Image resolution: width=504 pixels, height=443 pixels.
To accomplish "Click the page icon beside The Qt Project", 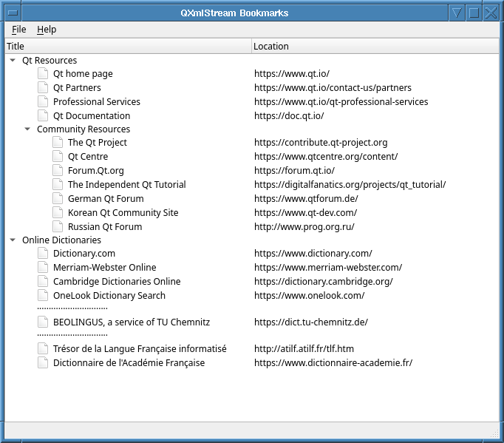I will [x=58, y=143].
